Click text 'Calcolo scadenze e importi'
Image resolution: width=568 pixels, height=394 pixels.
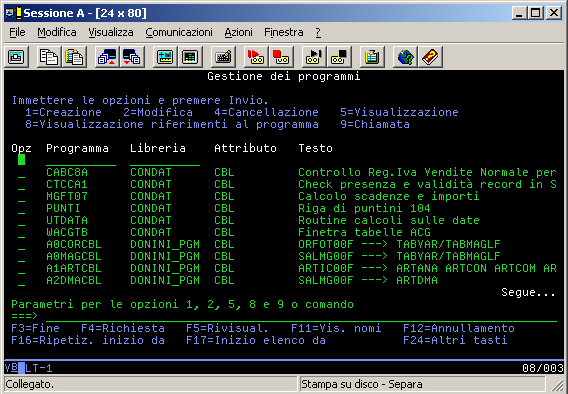pyautogui.click(x=389, y=196)
